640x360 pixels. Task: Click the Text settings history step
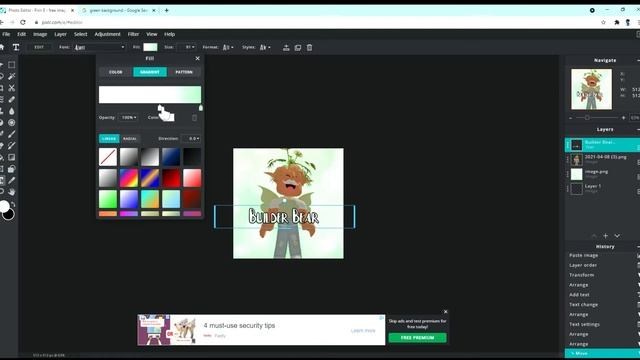point(584,324)
